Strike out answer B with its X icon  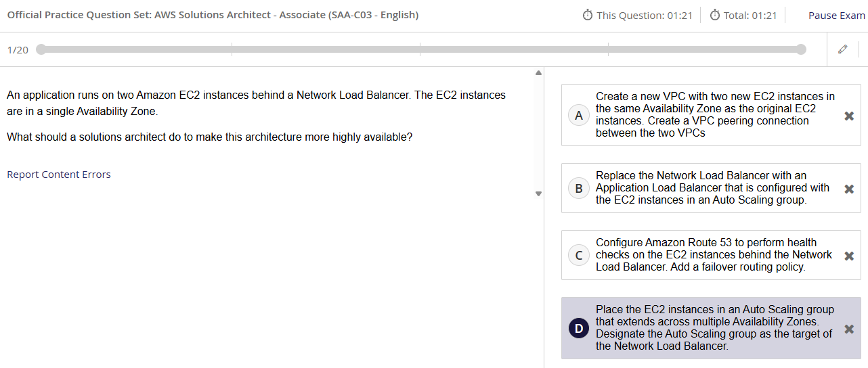pyautogui.click(x=849, y=189)
